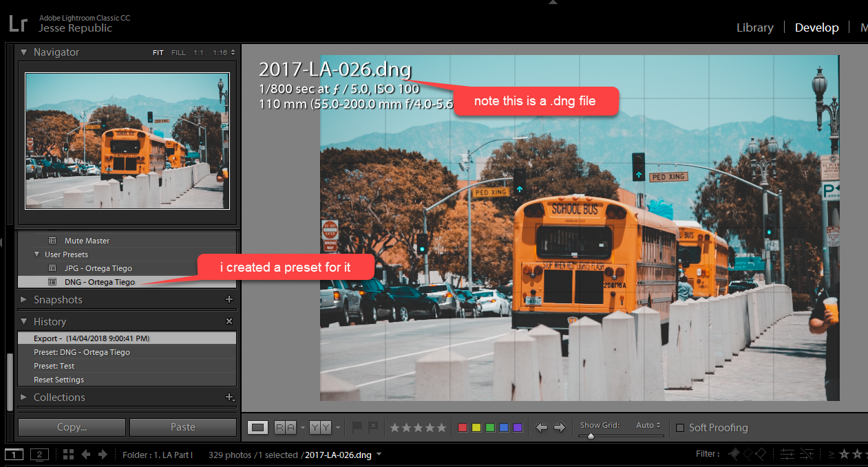The image size is (868, 467).
Task: Click the Paste button
Action: 182,427
